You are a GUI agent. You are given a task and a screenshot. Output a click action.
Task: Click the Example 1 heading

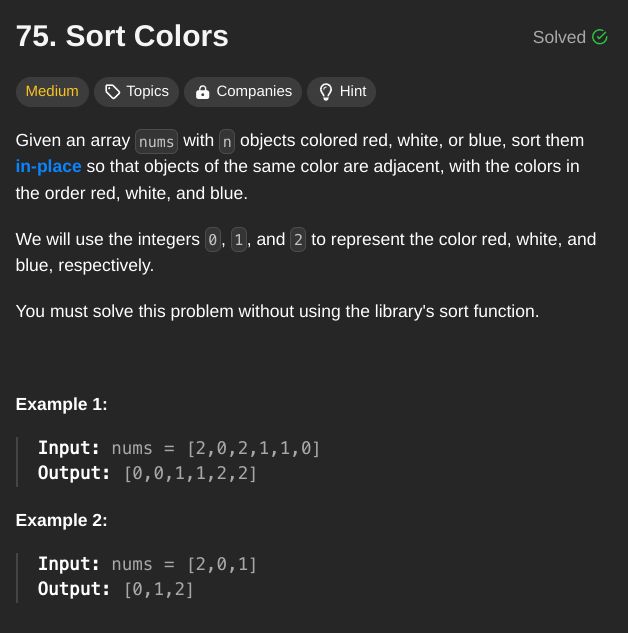[62, 404]
